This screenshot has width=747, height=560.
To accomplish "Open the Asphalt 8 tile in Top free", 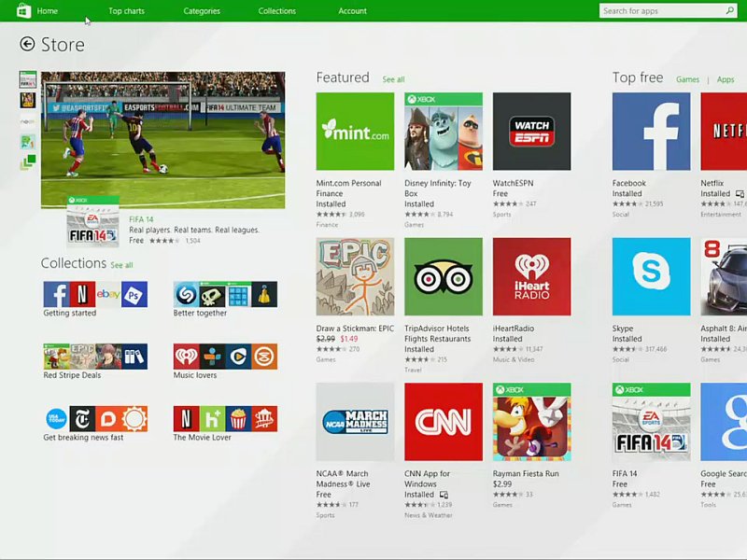I will [724, 276].
